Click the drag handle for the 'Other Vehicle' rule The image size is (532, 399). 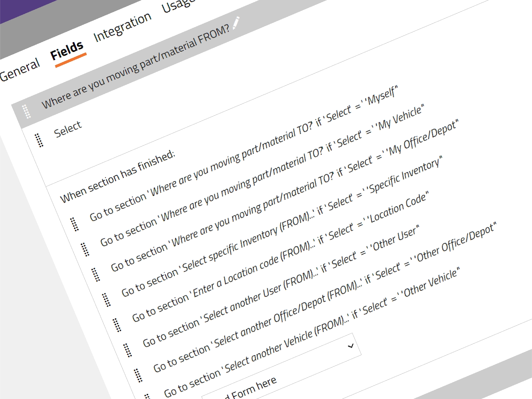[x=147, y=396]
